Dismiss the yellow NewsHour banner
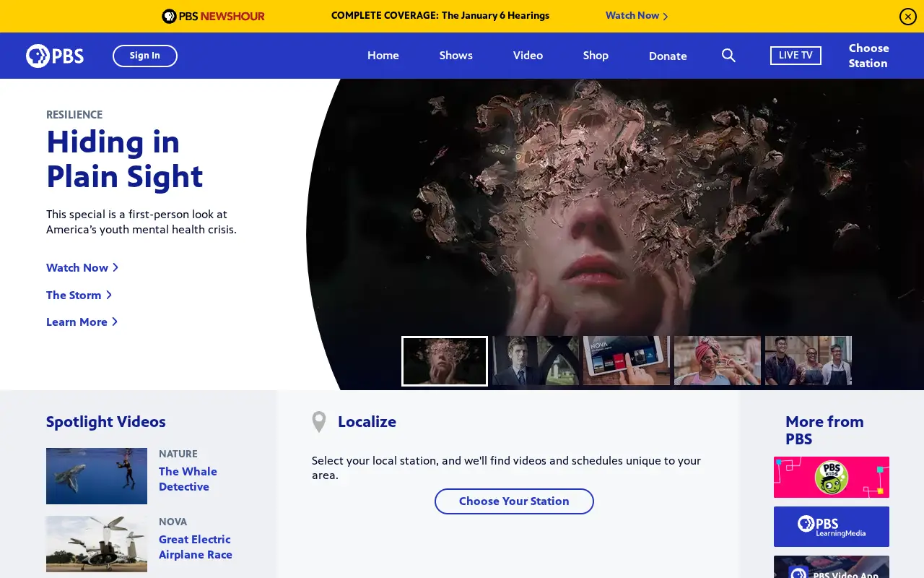 (x=908, y=17)
